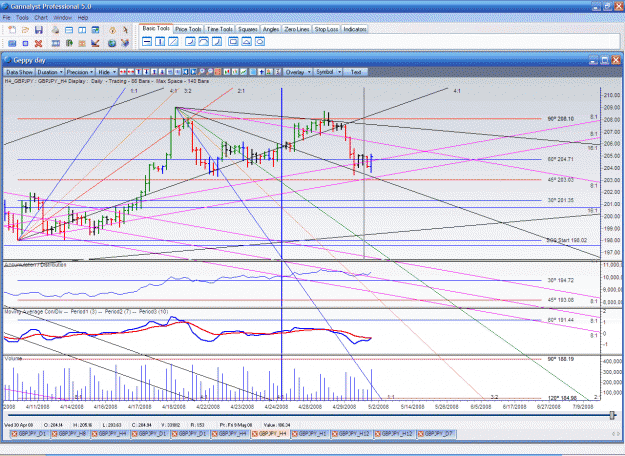Switch to the Squares tab
This screenshot has height=456, width=625.
pos(248,29)
